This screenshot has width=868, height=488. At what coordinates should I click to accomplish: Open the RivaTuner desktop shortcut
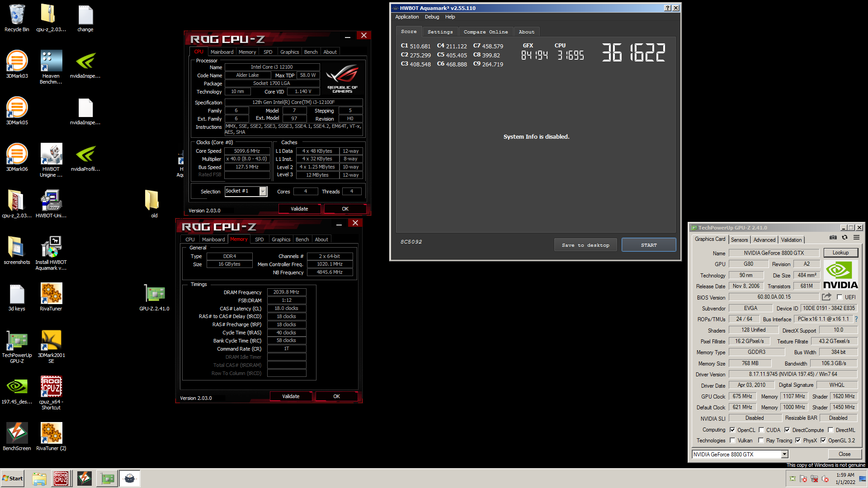[x=51, y=297]
